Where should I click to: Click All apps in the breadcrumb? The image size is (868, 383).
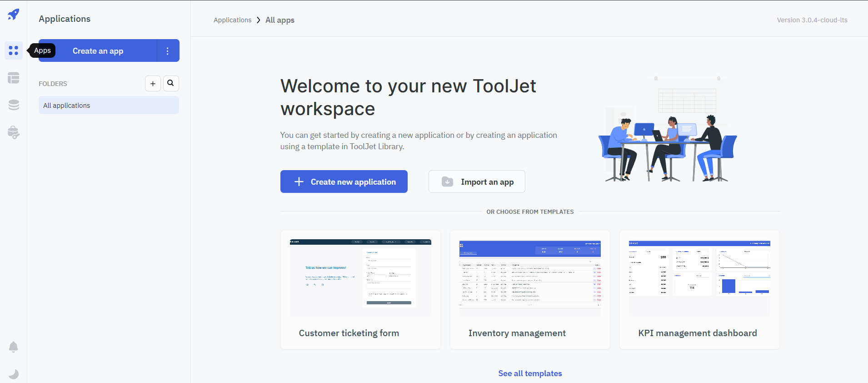tap(280, 20)
